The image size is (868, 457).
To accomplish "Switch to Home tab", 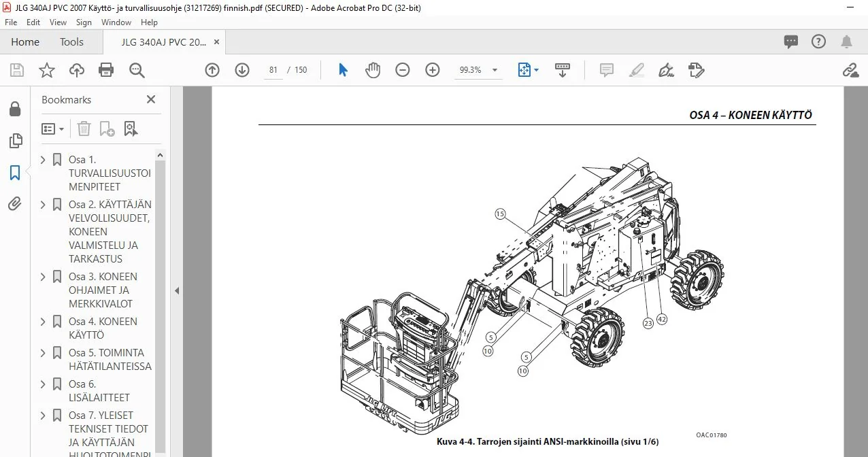I will [x=25, y=42].
